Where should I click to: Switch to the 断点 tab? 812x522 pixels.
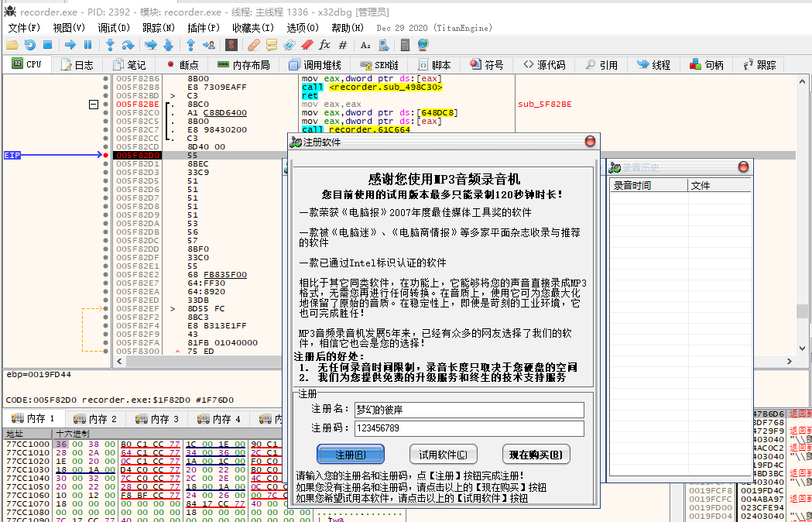[183, 65]
